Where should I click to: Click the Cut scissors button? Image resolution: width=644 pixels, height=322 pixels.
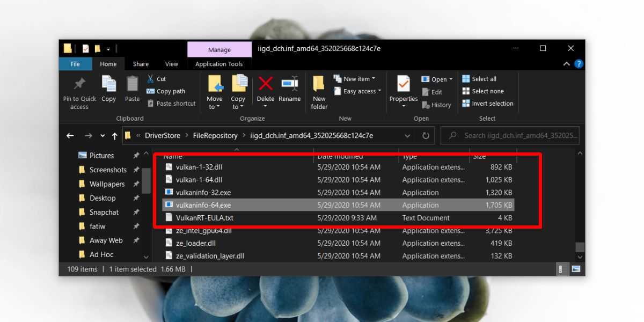156,79
